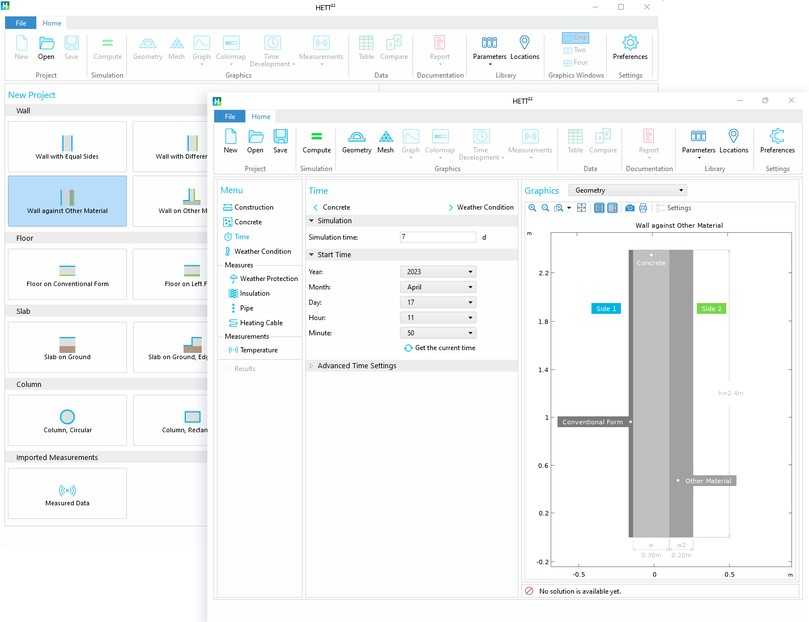Screen dimensions: 809x622
Task: Toggle the second highlighted graphics view button
Action: [612, 208]
